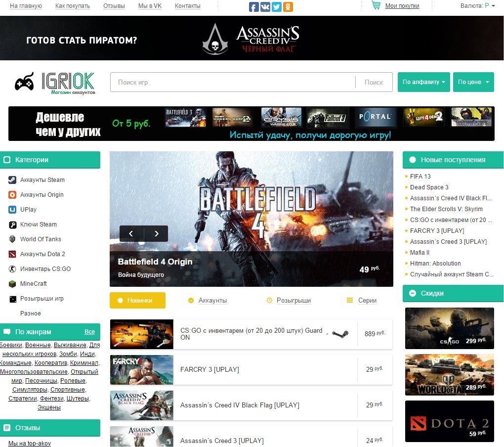Click the shopping cart icon
504x447 pixels.
click(376, 5)
